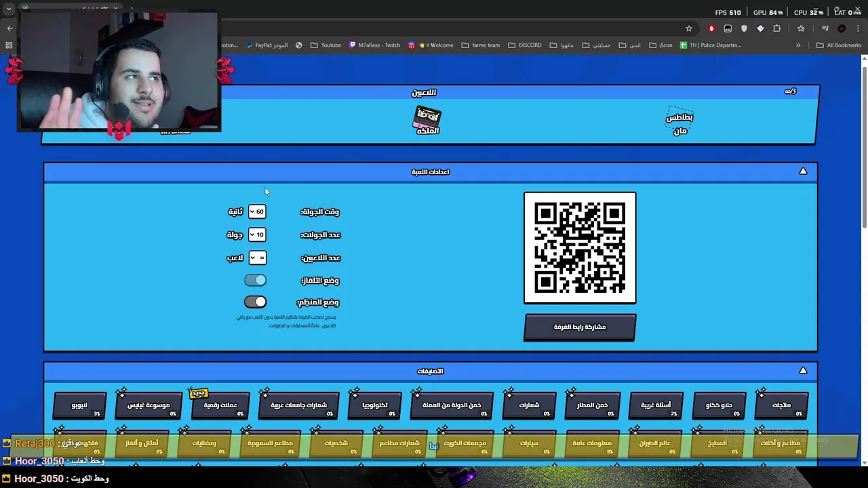Click the player count indicator ∞/3
868x488 pixels.
point(790,91)
